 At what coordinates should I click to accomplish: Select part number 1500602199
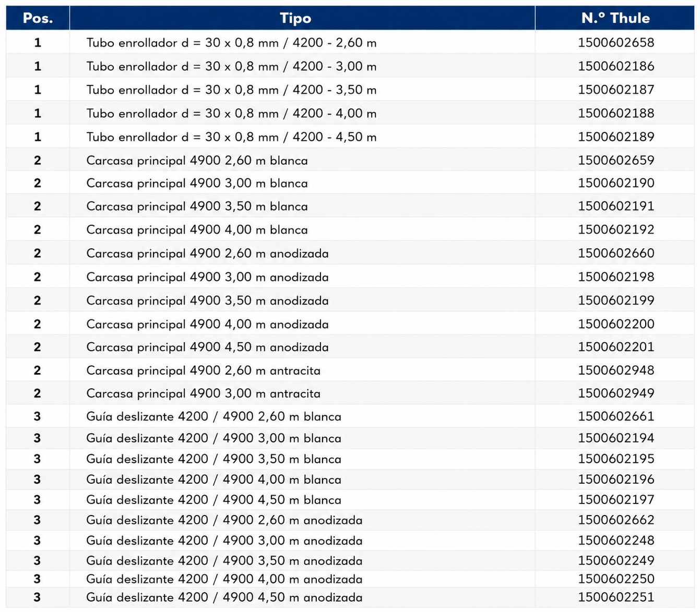point(616,301)
